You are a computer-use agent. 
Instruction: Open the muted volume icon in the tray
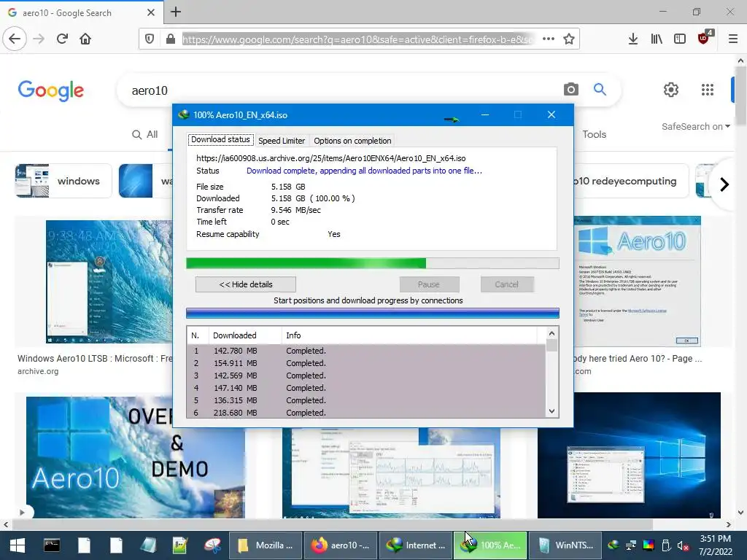(683, 545)
